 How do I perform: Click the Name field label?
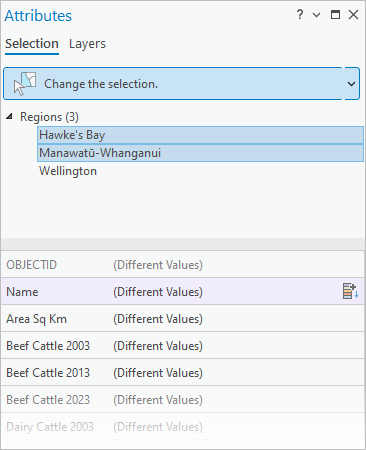(x=22, y=292)
